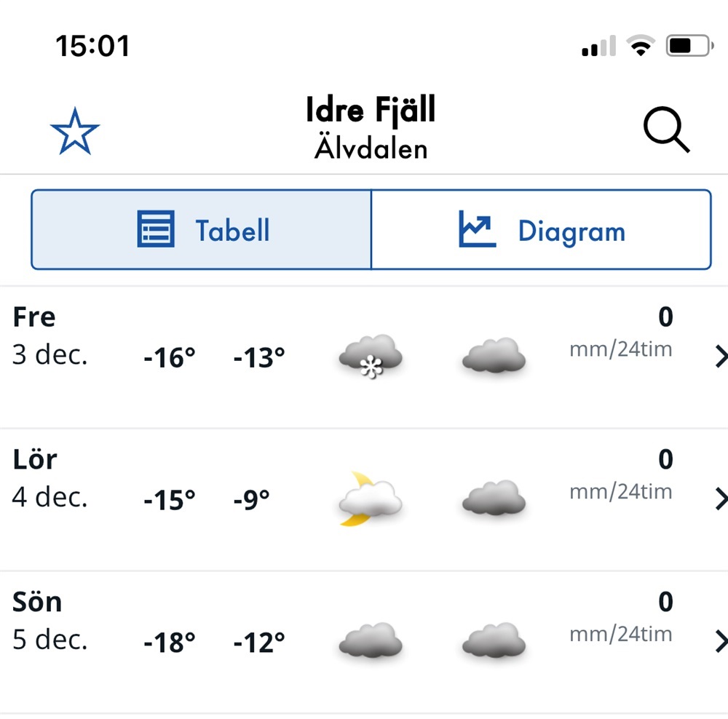
Task: Tap the snow cloud icon for Friday
Action: pyautogui.click(x=371, y=356)
